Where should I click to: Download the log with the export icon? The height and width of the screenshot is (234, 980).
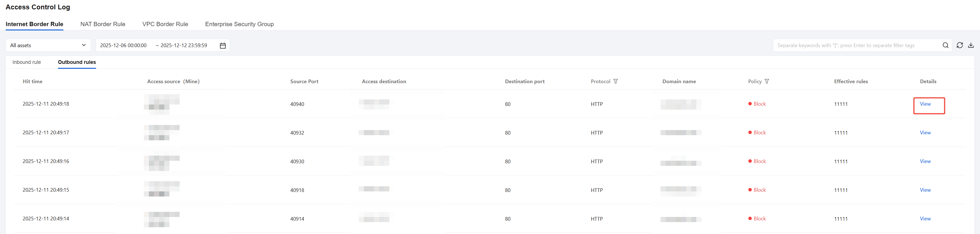coord(971,46)
